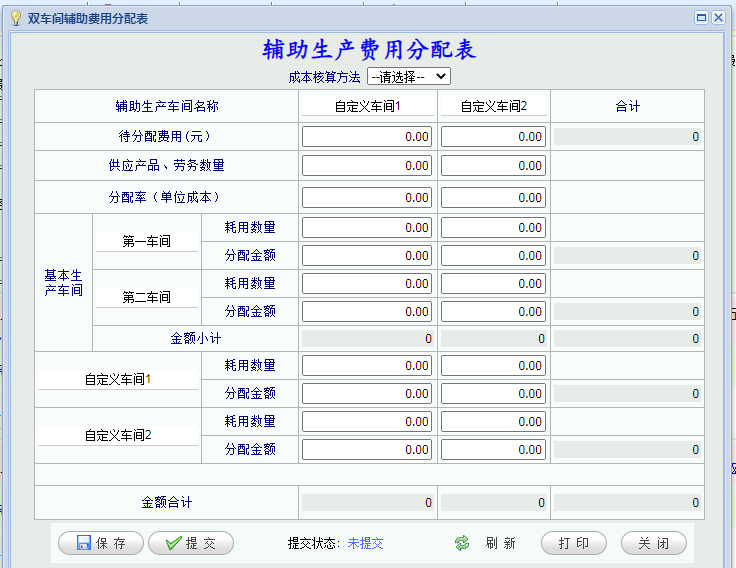Click the 未提交 status link

click(x=365, y=543)
